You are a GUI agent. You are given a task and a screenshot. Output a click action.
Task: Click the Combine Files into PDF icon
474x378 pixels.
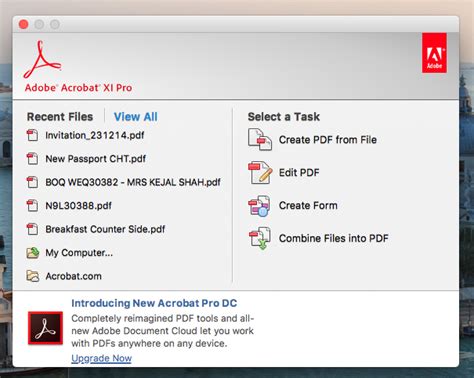(x=260, y=238)
